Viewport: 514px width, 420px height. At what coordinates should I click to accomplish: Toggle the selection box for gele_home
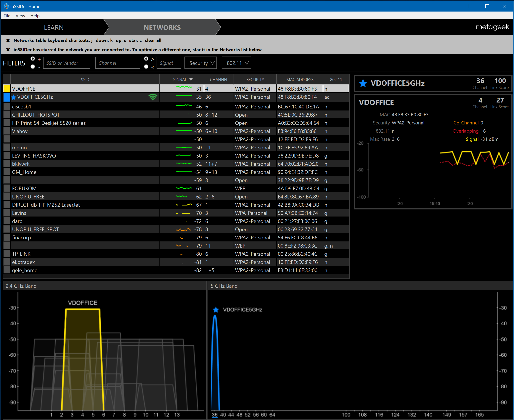(x=7, y=270)
